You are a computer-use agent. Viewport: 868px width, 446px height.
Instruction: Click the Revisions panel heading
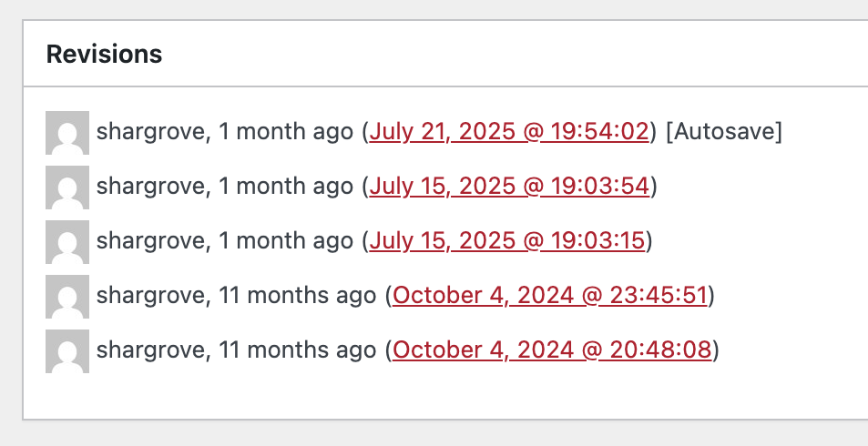point(104,55)
